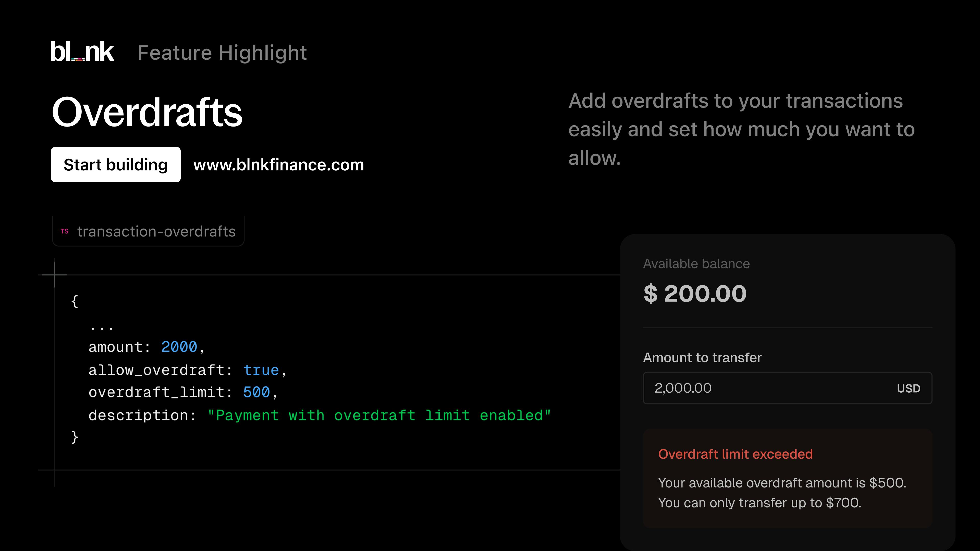Click the transfer up to $700 message
Image resolution: width=980 pixels, height=551 pixels.
click(x=759, y=503)
